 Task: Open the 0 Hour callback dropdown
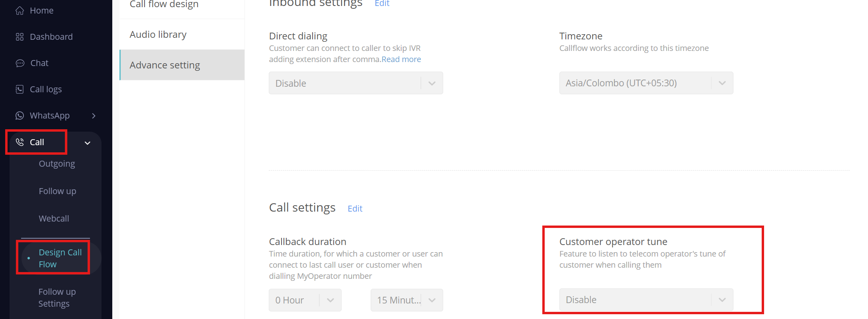point(305,300)
